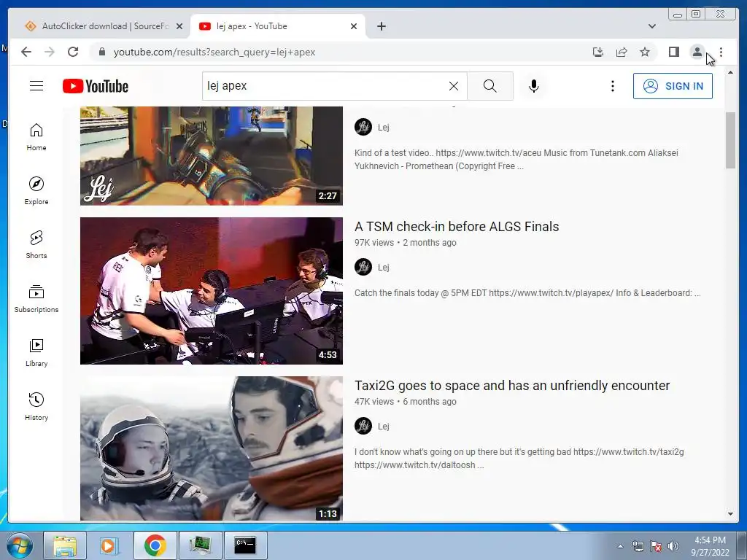The image size is (747, 560).
Task: Open Windows Explorer from taskbar
Action: (x=65, y=545)
